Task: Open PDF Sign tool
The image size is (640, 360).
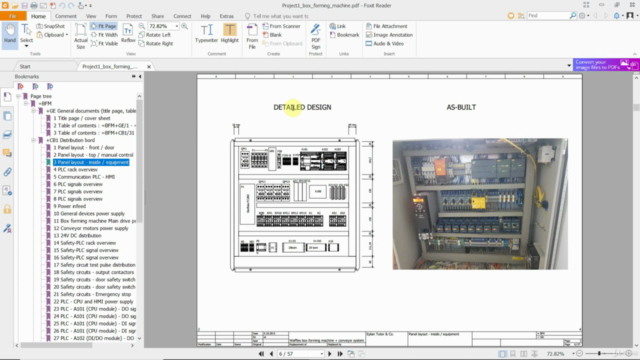Action: click(316, 37)
